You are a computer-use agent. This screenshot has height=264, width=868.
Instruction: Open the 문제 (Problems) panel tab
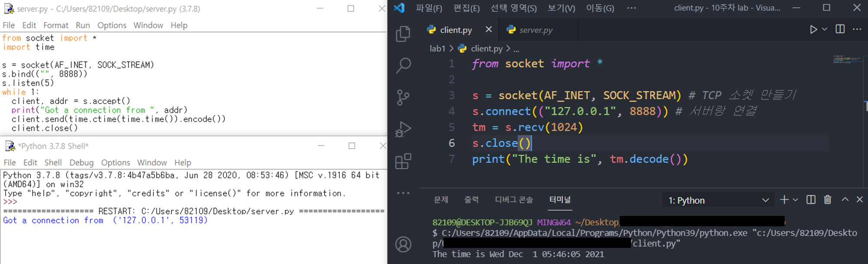pos(441,199)
